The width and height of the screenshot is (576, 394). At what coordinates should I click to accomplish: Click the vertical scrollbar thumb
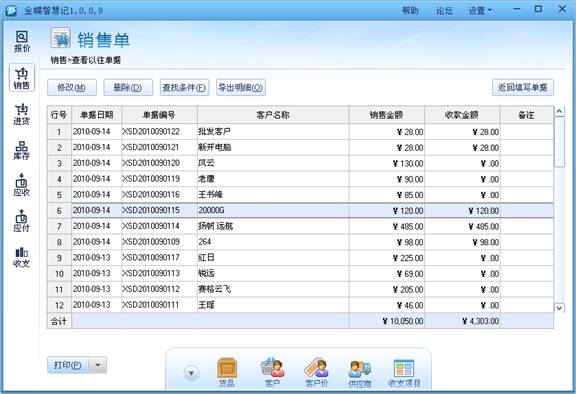pos(559,142)
